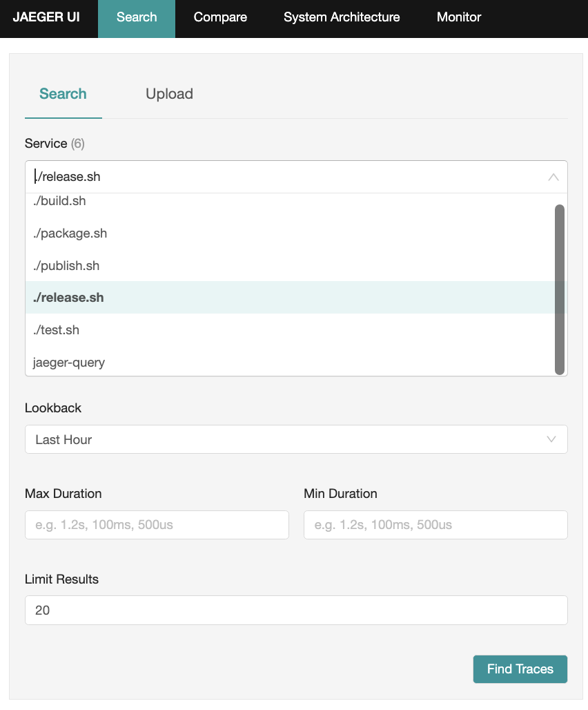Select the Search tab in top navigation

click(x=137, y=19)
